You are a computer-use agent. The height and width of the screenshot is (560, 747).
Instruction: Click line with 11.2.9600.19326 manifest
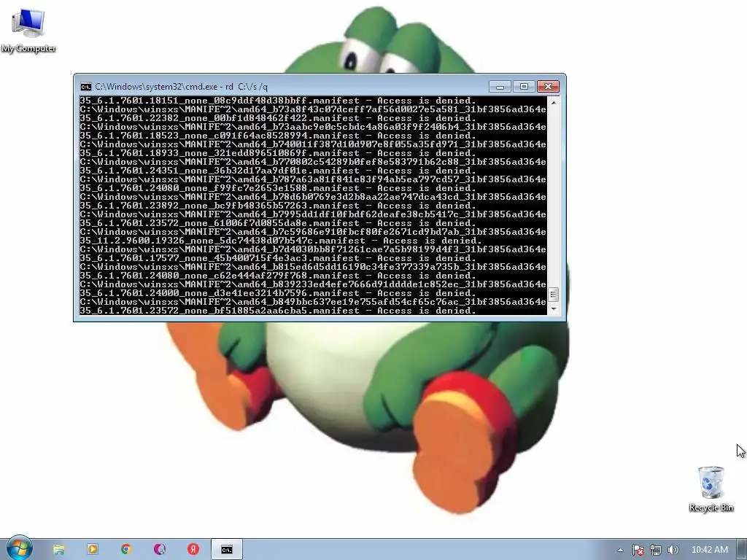(281, 241)
